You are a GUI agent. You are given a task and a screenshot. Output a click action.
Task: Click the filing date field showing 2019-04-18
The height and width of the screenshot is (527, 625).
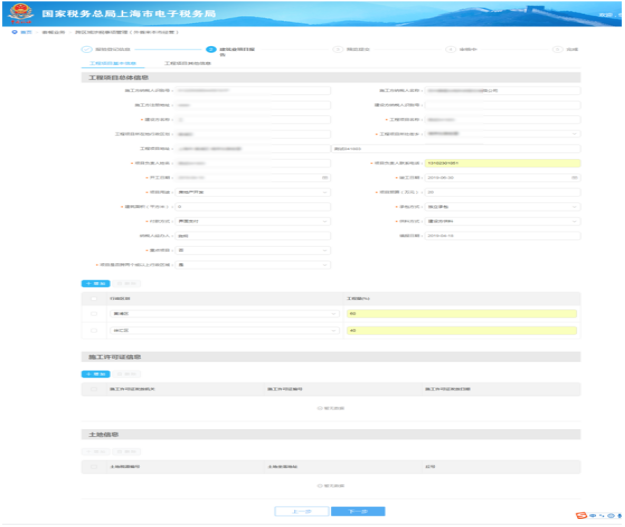pyautogui.click(x=502, y=236)
